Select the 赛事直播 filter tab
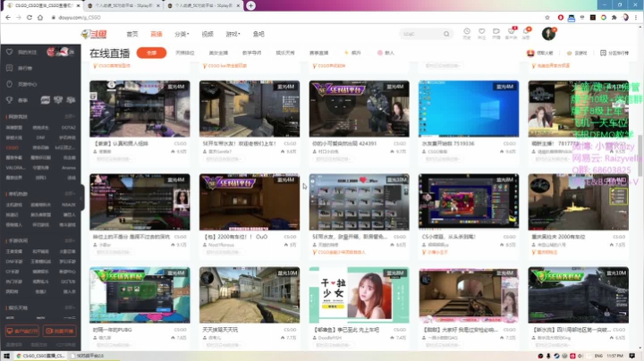Screen dimensions: 644x361 point(318,53)
